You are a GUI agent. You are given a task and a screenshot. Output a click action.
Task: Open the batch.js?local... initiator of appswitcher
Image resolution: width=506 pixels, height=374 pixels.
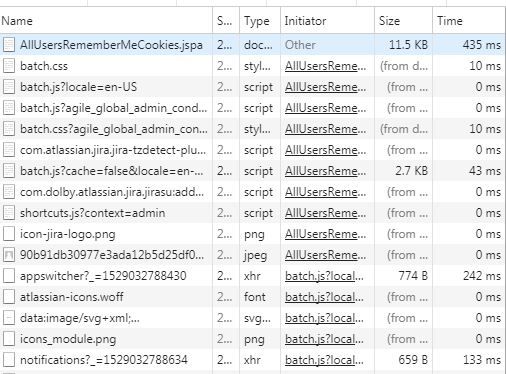(324, 276)
